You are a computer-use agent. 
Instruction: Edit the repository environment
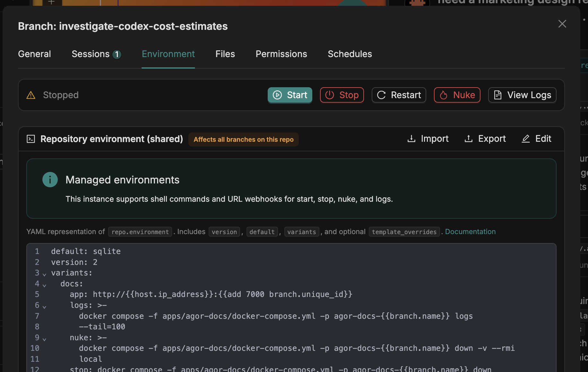click(536, 139)
